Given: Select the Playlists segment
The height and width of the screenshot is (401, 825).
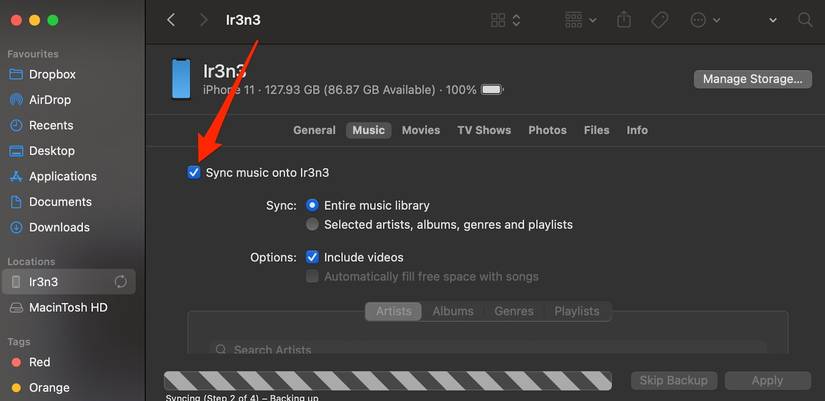Looking at the screenshot, I should pyautogui.click(x=577, y=311).
